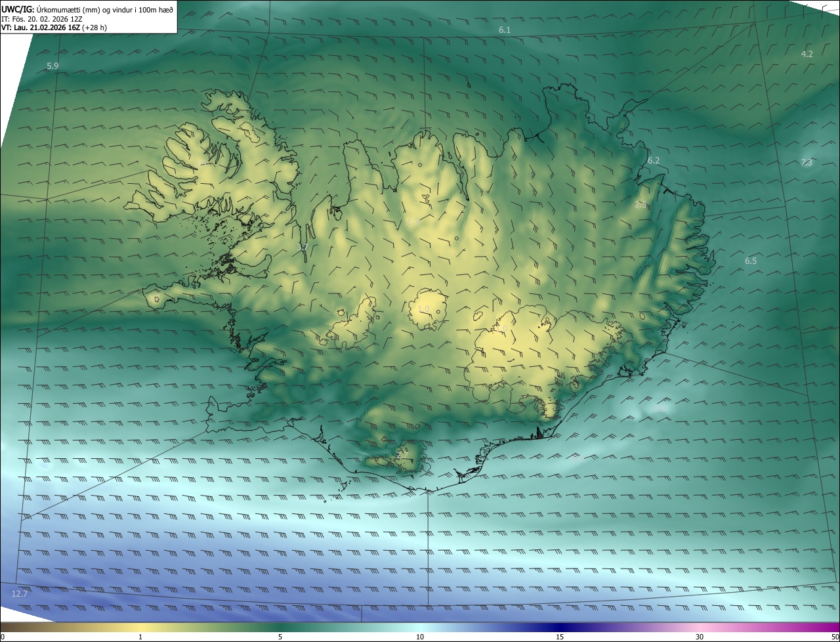
Task: Click the value label '3.7' on the map
Action: click(x=303, y=247)
